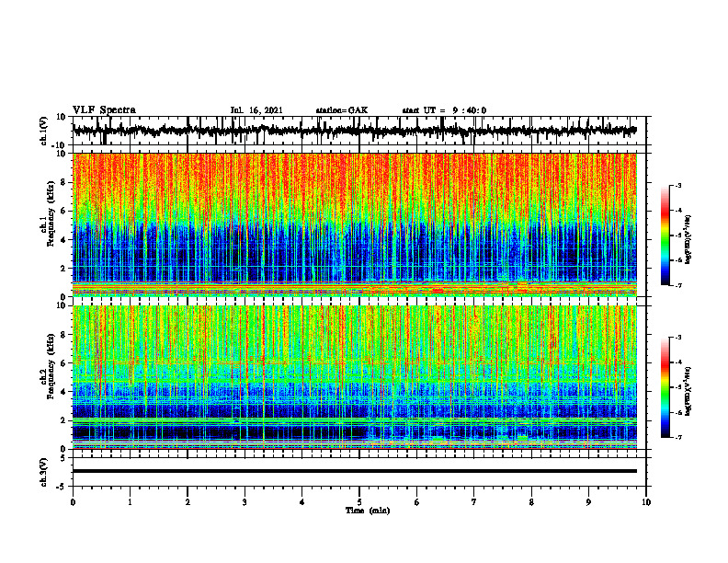Click the ch.2 colorbar log(PSD) unit label
Screen dimensions: 728x563
[688, 391]
